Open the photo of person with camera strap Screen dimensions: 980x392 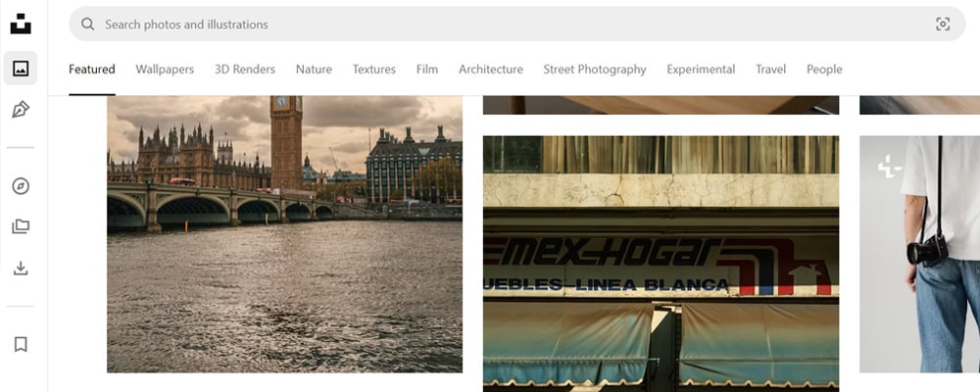pos(919,254)
